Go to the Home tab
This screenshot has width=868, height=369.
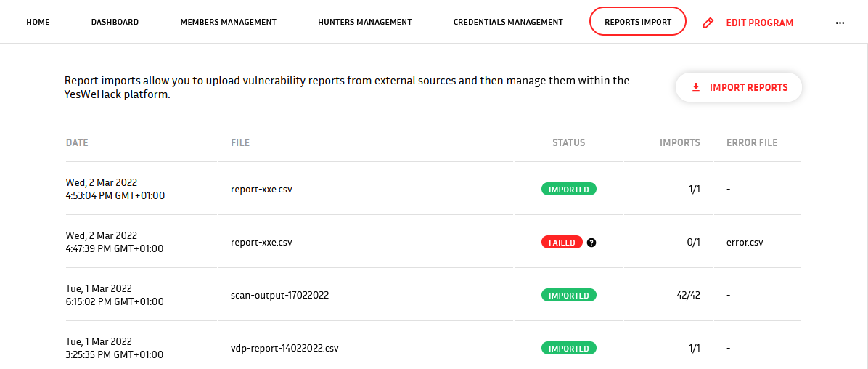click(x=38, y=23)
